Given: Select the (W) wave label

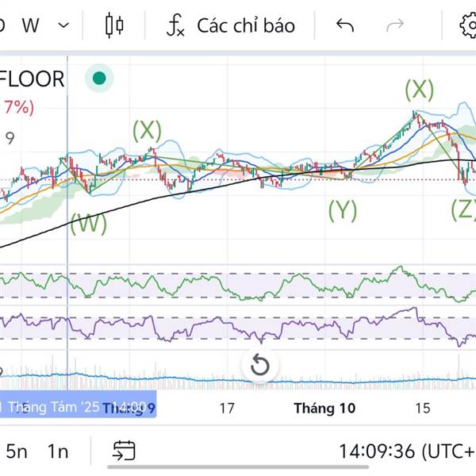Looking at the screenshot, I should tap(89, 224).
